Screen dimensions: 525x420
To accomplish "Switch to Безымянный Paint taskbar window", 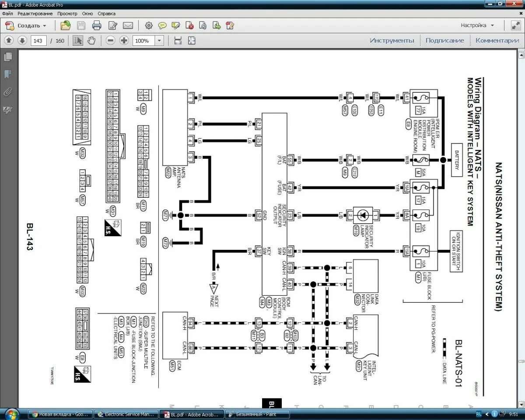I will pyautogui.click(x=257, y=414).
